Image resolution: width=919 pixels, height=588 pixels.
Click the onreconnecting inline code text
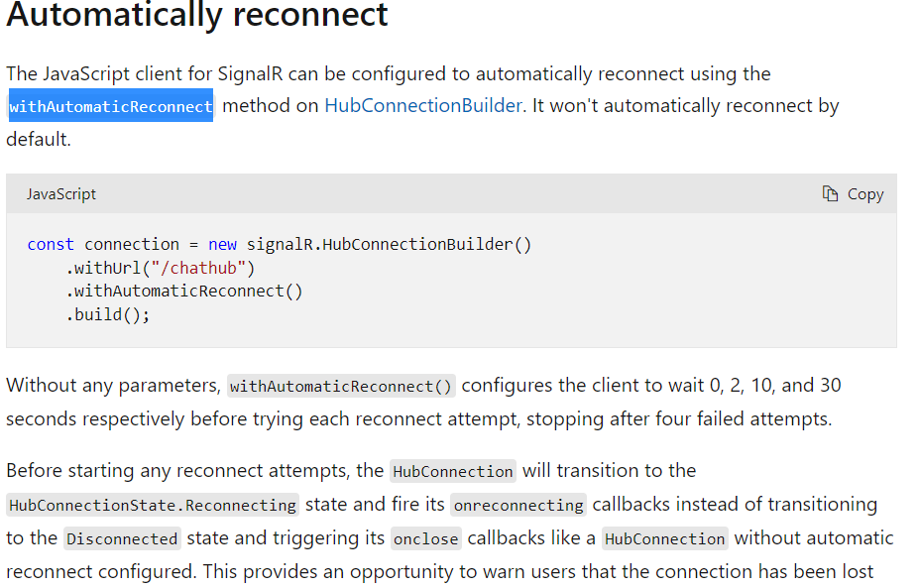tap(517, 505)
